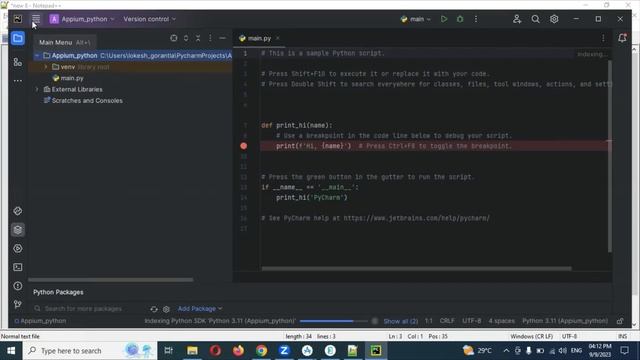
Task: Change 4 spaces indent setting
Action: click(502, 321)
